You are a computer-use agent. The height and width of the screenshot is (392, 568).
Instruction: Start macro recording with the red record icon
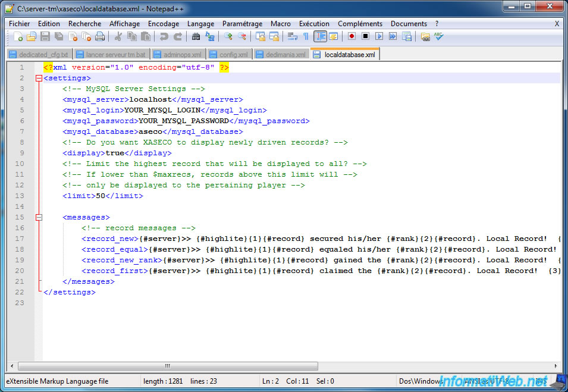pos(352,36)
